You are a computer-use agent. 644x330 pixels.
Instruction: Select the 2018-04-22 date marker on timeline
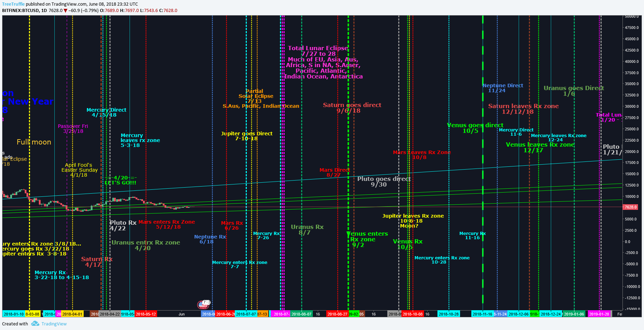tap(110, 314)
